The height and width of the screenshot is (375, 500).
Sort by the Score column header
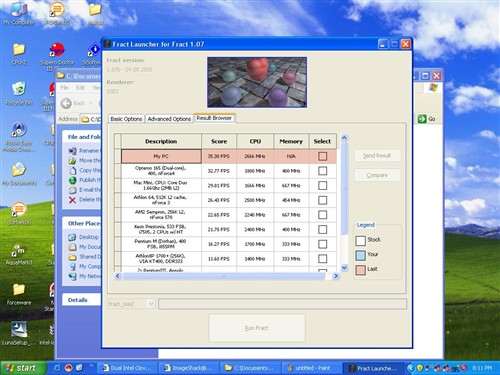219,141
